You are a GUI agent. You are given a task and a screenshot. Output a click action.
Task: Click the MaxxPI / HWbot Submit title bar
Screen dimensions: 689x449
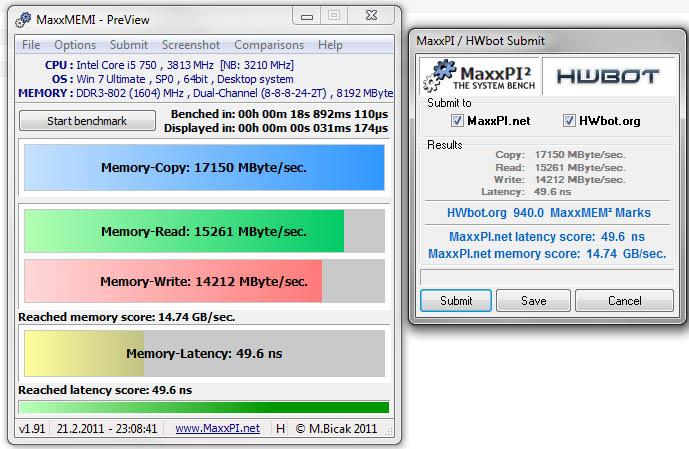click(547, 41)
